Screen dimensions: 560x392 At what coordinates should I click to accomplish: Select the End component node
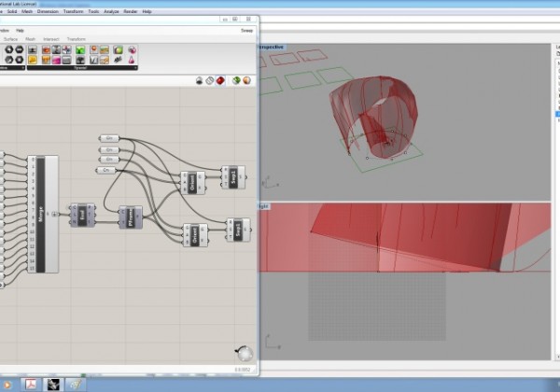click(80, 213)
